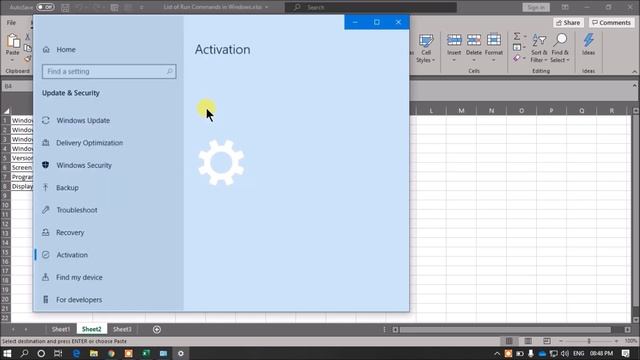Click the Windows Security shield icon
The height and width of the screenshot is (360, 640).
tap(46, 165)
